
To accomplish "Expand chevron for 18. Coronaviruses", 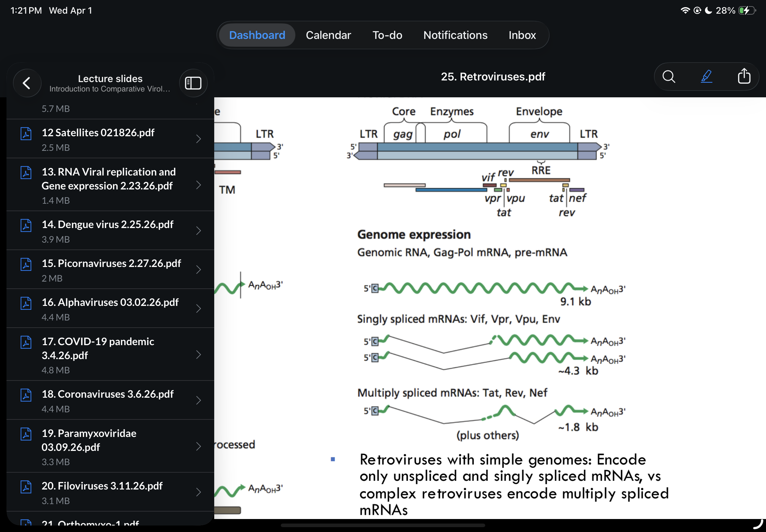I will (x=198, y=400).
